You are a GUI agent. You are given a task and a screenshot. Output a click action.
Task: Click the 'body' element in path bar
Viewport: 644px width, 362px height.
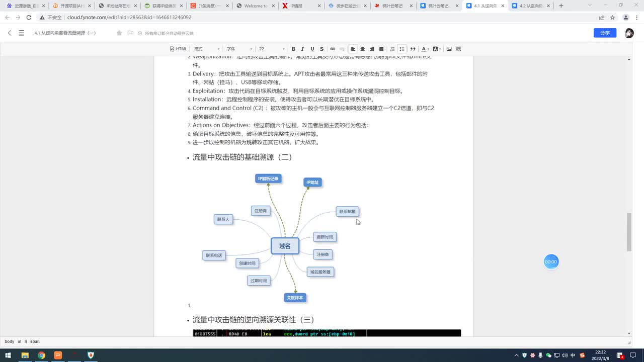(x=10, y=341)
